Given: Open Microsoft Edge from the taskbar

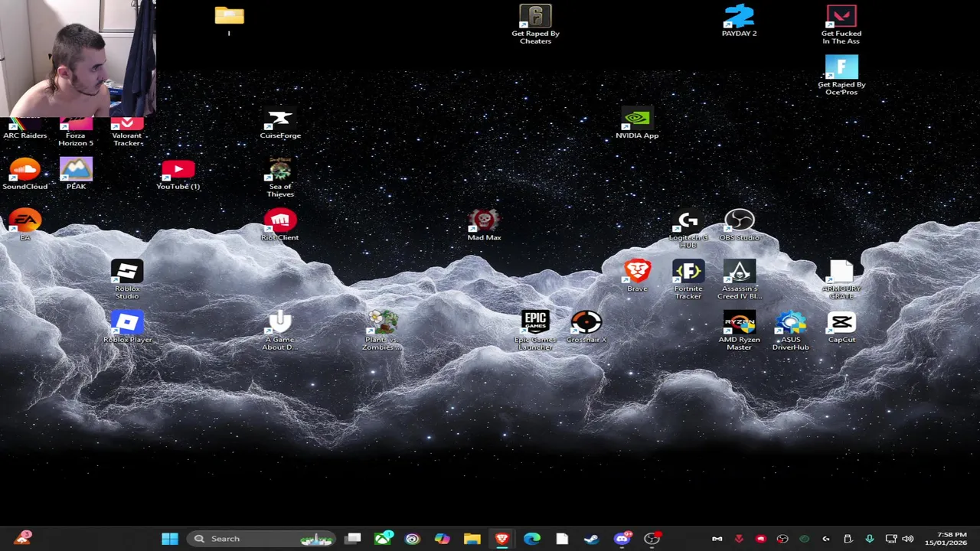Looking at the screenshot, I should [531, 539].
